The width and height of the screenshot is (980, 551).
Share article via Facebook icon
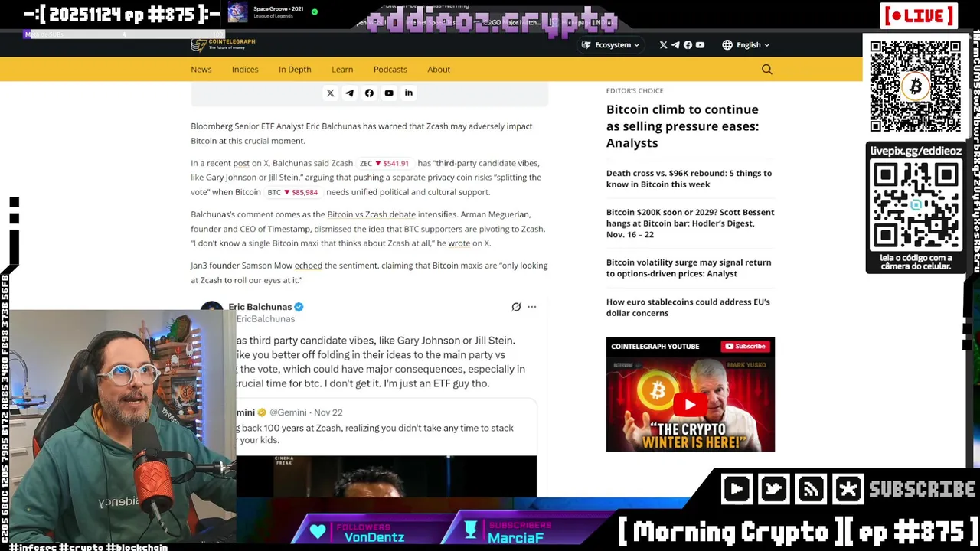click(x=369, y=93)
